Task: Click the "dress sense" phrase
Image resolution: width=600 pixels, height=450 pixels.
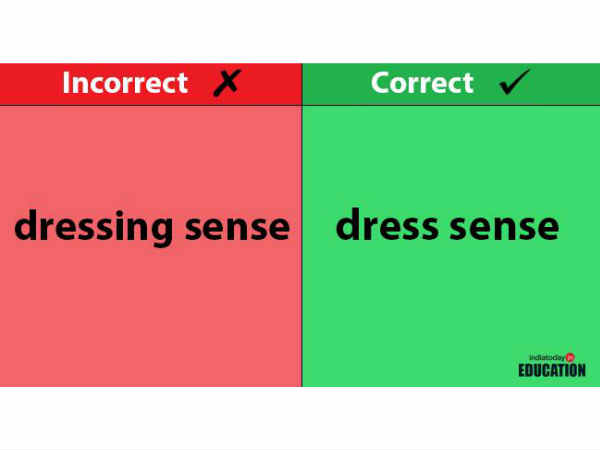Action: coord(447,226)
